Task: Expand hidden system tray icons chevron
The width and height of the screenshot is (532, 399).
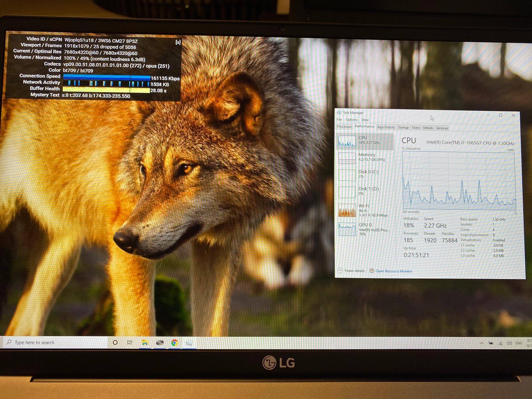Action: (482, 343)
